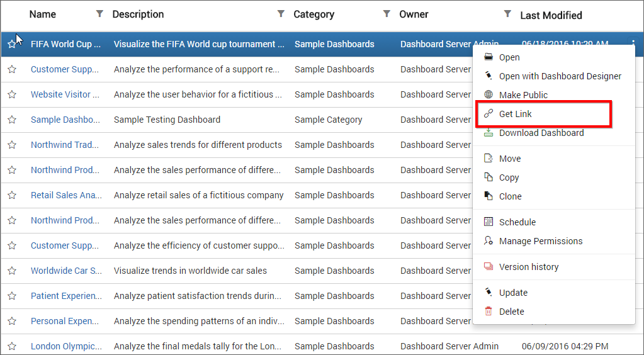The image size is (644, 355).
Task: Favorite the FIFA World Cup dashboard star
Action: [12, 44]
